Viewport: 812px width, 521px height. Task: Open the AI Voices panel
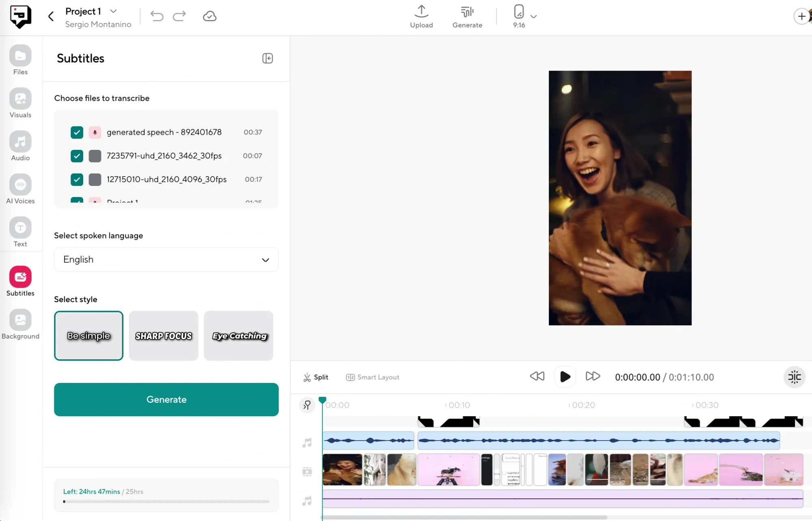(x=20, y=189)
